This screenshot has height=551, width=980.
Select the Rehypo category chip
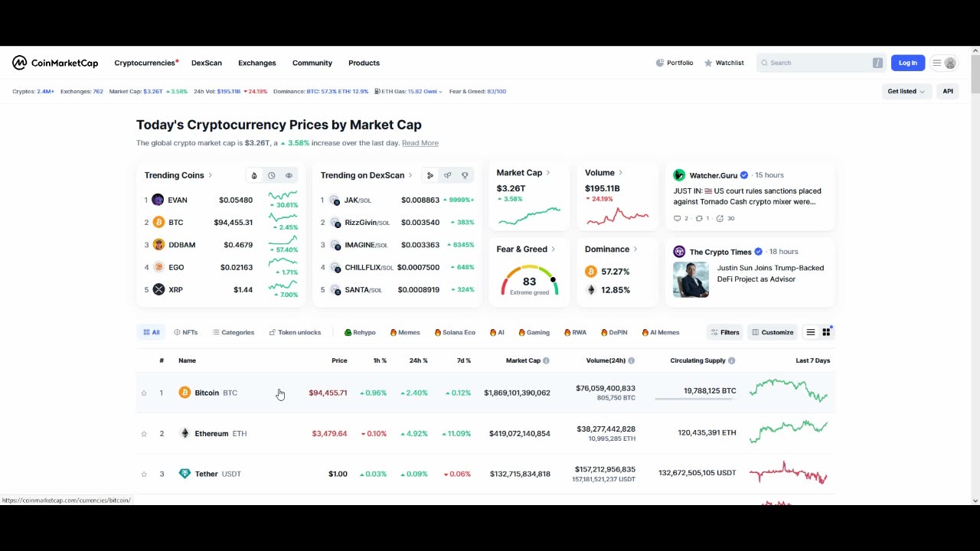pyautogui.click(x=360, y=332)
